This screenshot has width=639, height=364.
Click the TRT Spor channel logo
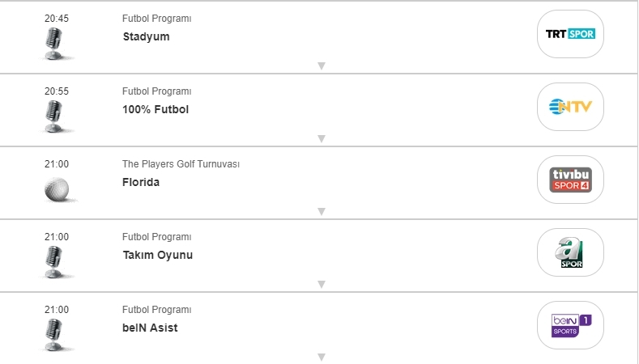click(571, 34)
